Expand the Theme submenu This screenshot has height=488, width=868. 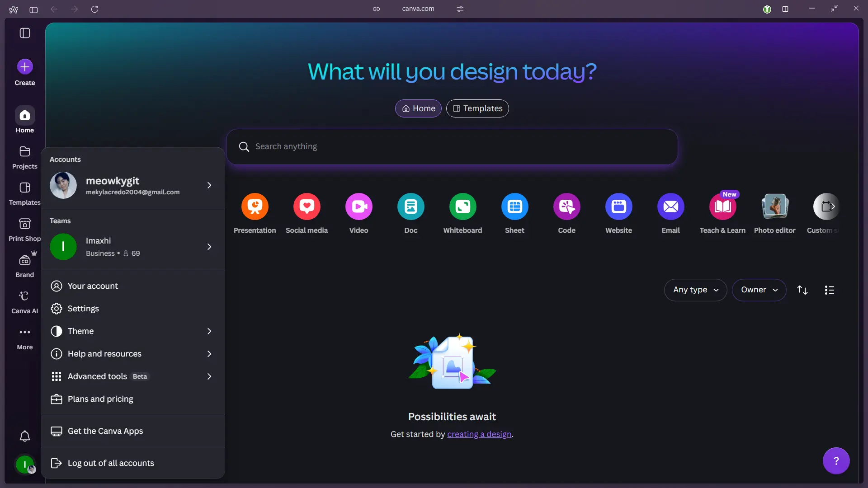pyautogui.click(x=133, y=331)
